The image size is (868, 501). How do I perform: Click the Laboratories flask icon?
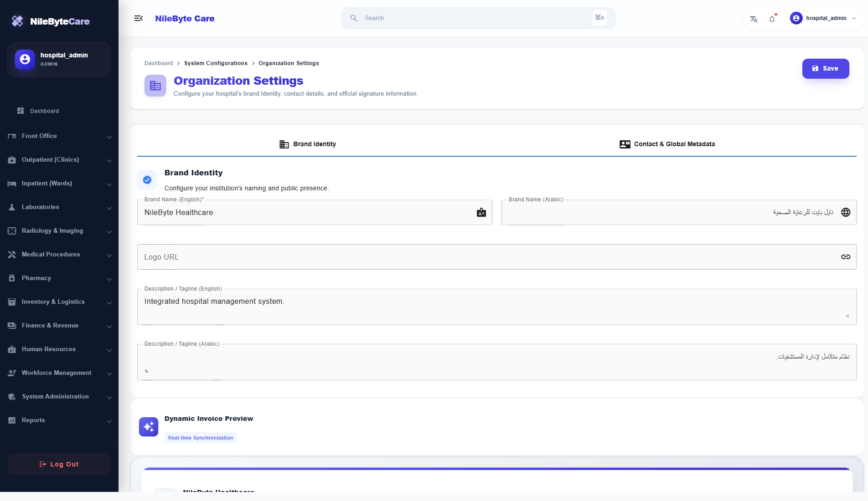pyautogui.click(x=12, y=207)
